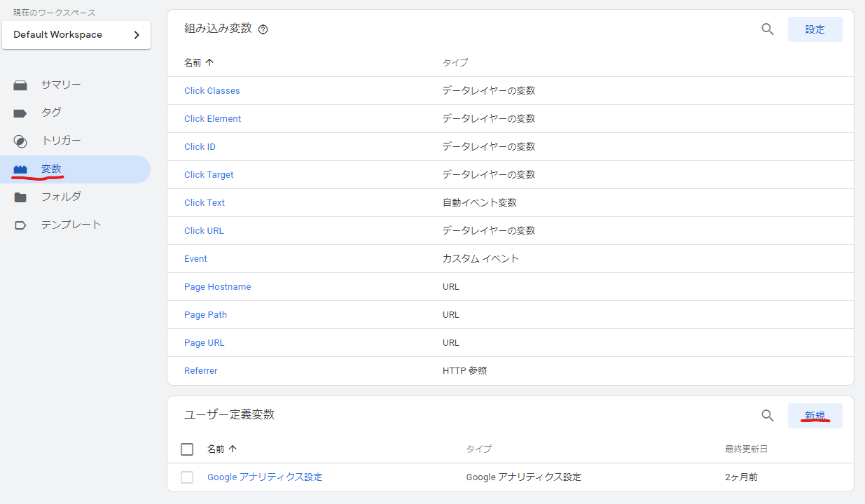Go to the トリガー menu item
The width and height of the screenshot is (865, 504).
(x=61, y=141)
